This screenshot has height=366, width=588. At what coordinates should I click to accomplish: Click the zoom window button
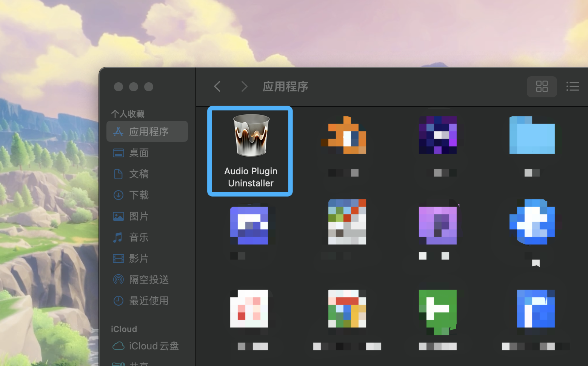[149, 87]
